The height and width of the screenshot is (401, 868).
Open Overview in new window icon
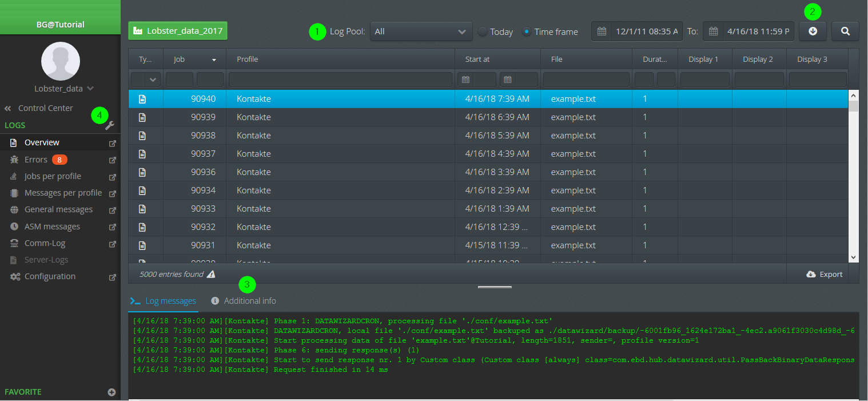coord(113,143)
